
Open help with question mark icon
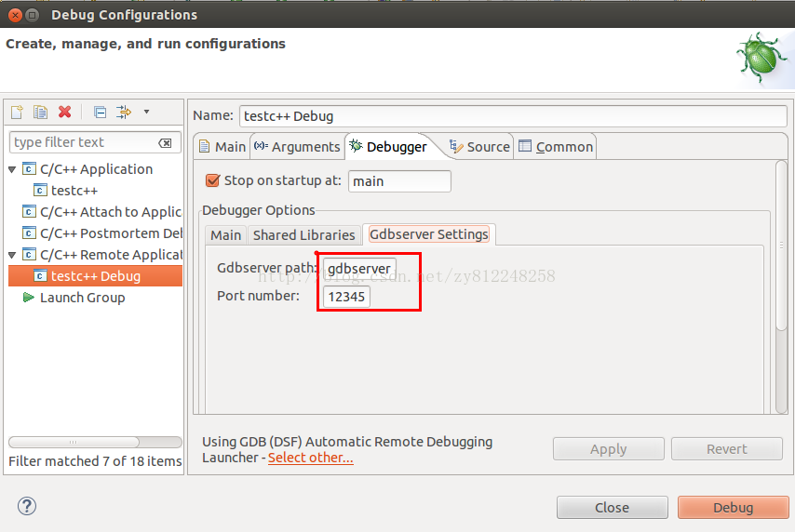pyautogui.click(x=27, y=506)
